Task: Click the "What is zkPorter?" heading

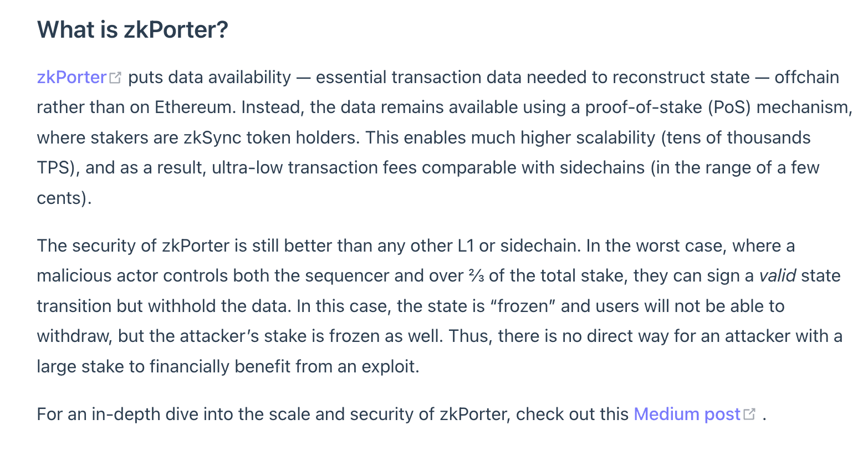Action: click(x=132, y=29)
